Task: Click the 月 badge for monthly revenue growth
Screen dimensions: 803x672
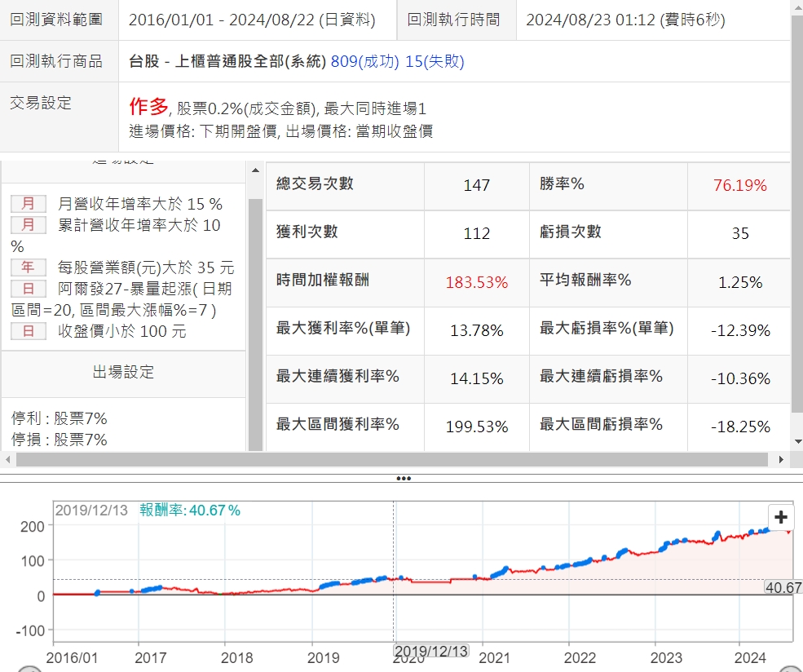Action: point(29,204)
